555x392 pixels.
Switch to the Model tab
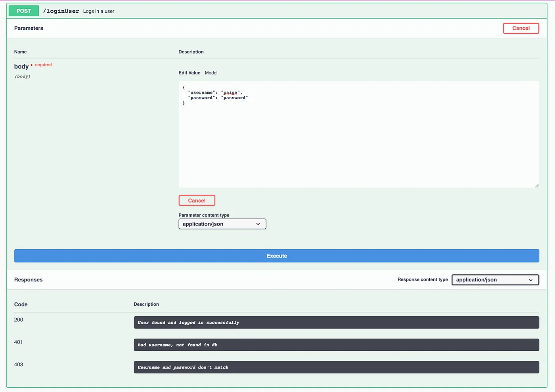pyautogui.click(x=211, y=73)
